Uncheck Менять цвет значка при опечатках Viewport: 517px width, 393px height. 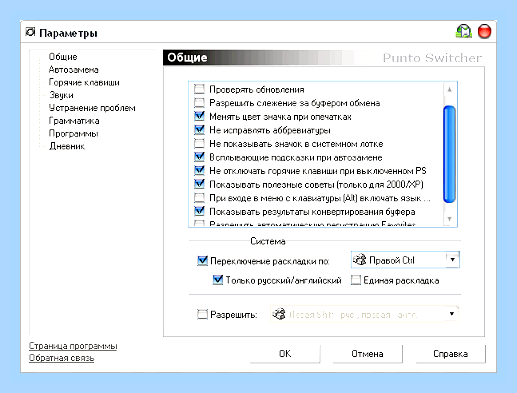(x=199, y=116)
